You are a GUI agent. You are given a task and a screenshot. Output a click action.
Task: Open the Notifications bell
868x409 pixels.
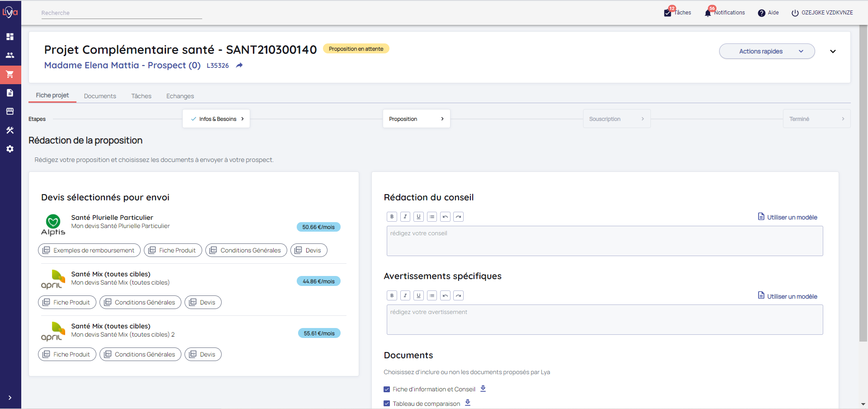(708, 13)
